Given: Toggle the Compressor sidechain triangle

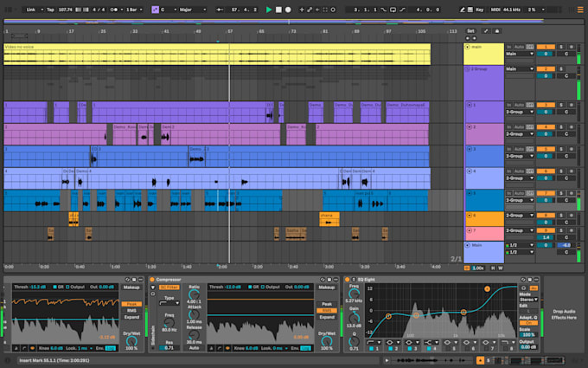Looking at the screenshot, I should tap(153, 287).
